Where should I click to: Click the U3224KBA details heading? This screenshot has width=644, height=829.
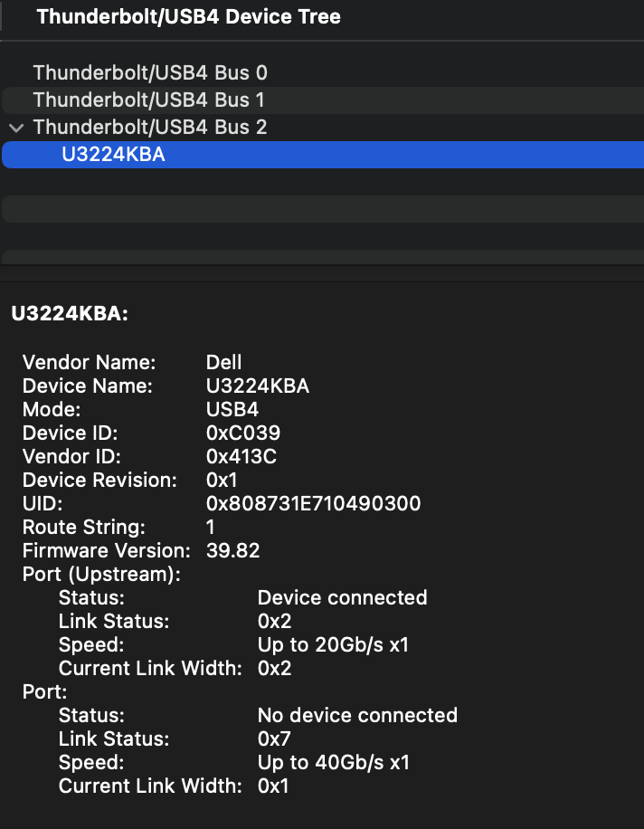(70, 313)
